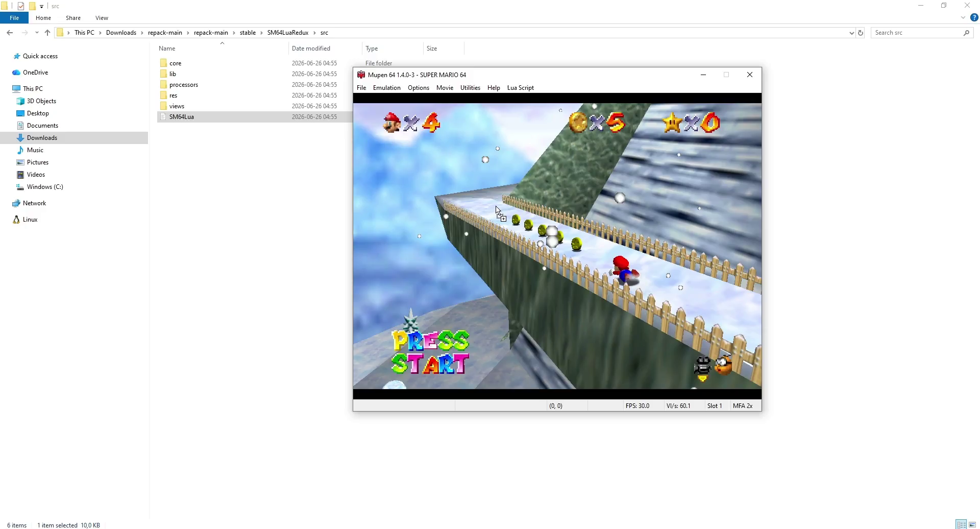Open the core folder icon
Screen dimensions: 980x529
(x=163, y=63)
